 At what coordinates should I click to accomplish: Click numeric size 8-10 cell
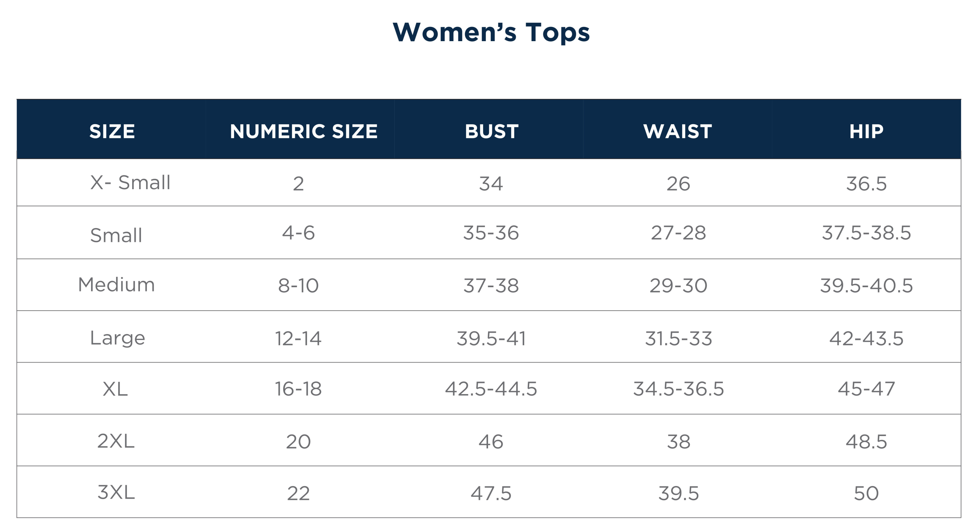coord(298,286)
